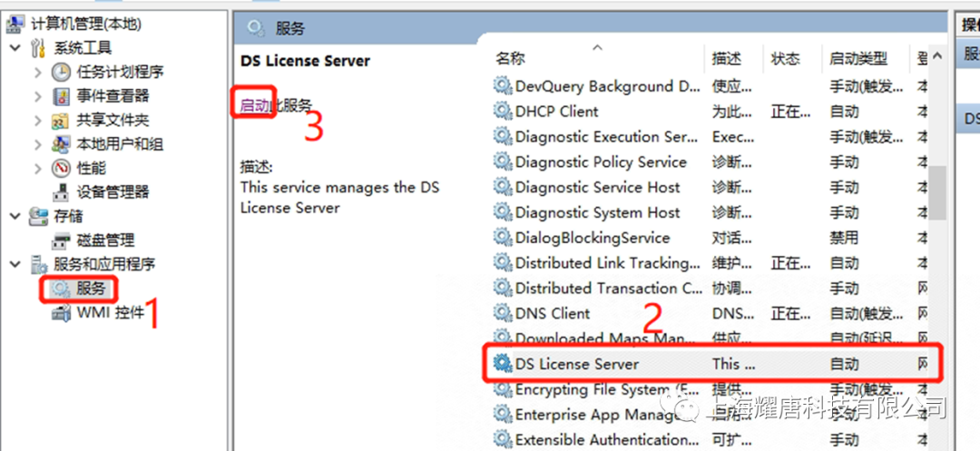The height and width of the screenshot is (451, 980).
Task: Click the System Tools icon in tree
Action: (x=38, y=48)
